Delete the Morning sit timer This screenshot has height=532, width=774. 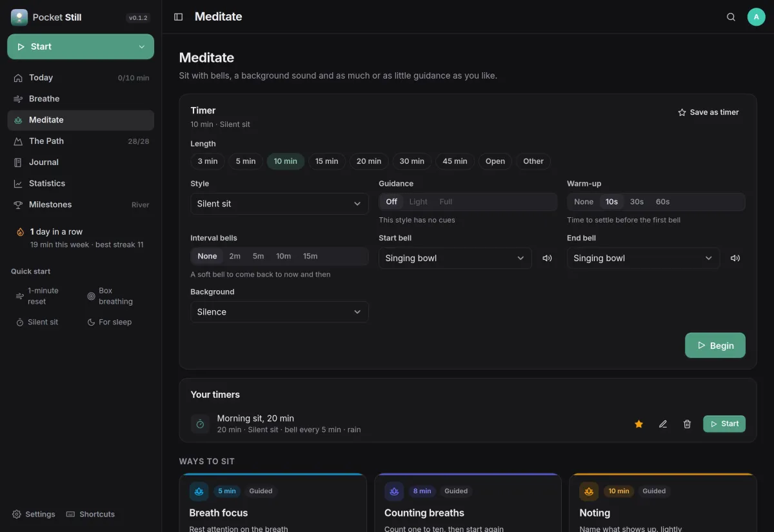pyautogui.click(x=687, y=424)
